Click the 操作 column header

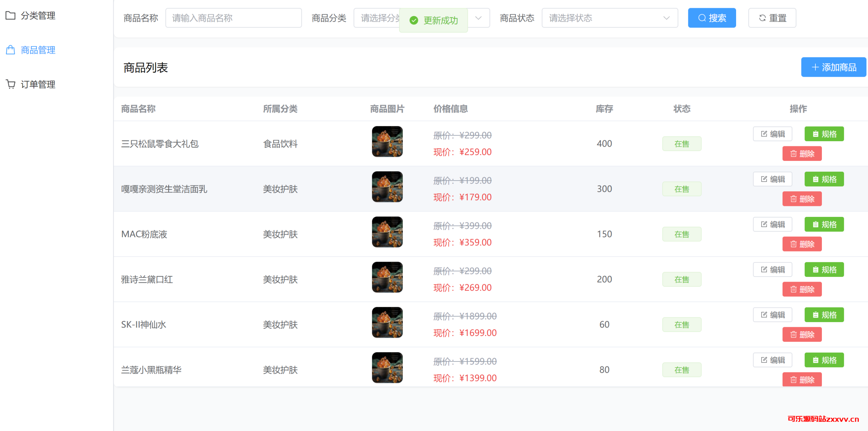point(798,109)
